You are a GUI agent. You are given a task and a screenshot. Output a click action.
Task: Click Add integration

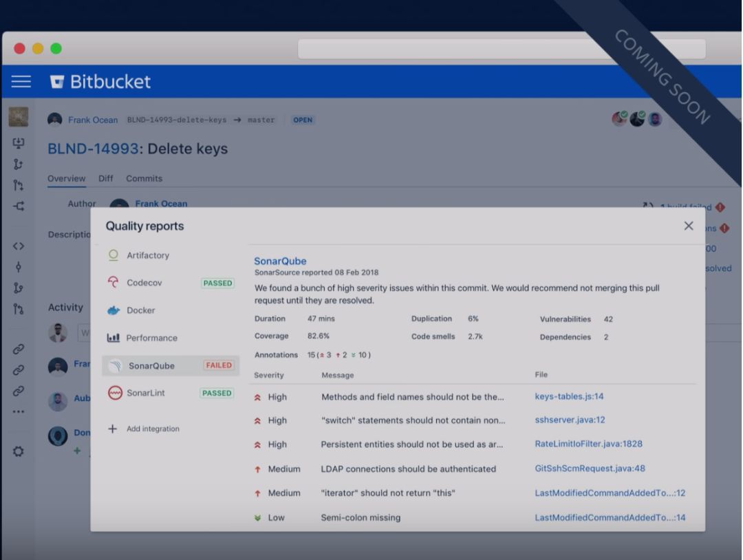pos(153,429)
